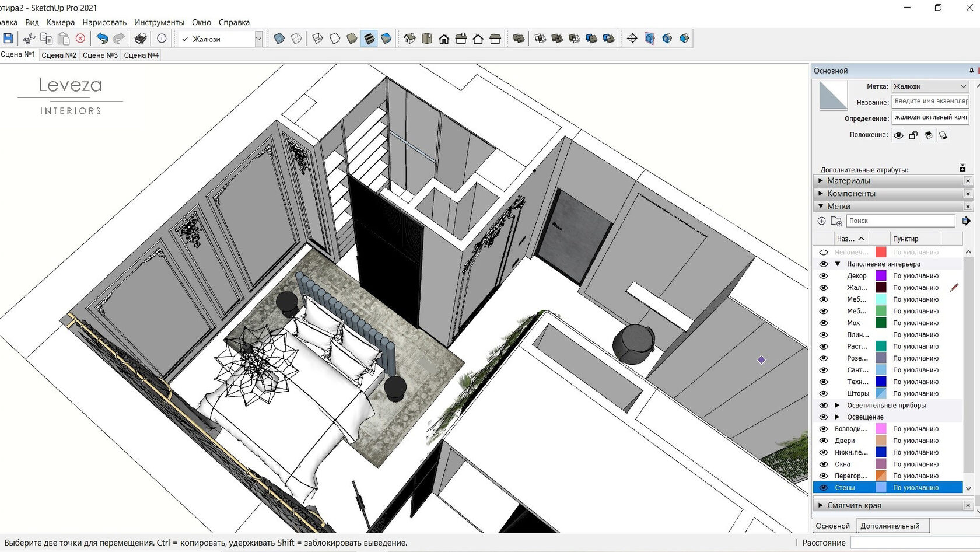Select the Cut scissors icon
Screen dimensions: 980x552
point(29,39)
